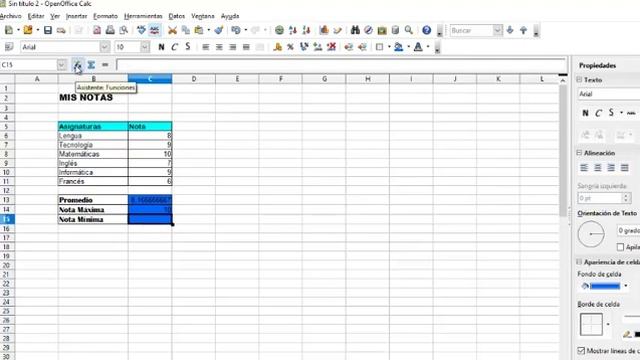This screenshot has width=640, height=360.
Task: Open the Editar menu
Action: click(36, 16)
